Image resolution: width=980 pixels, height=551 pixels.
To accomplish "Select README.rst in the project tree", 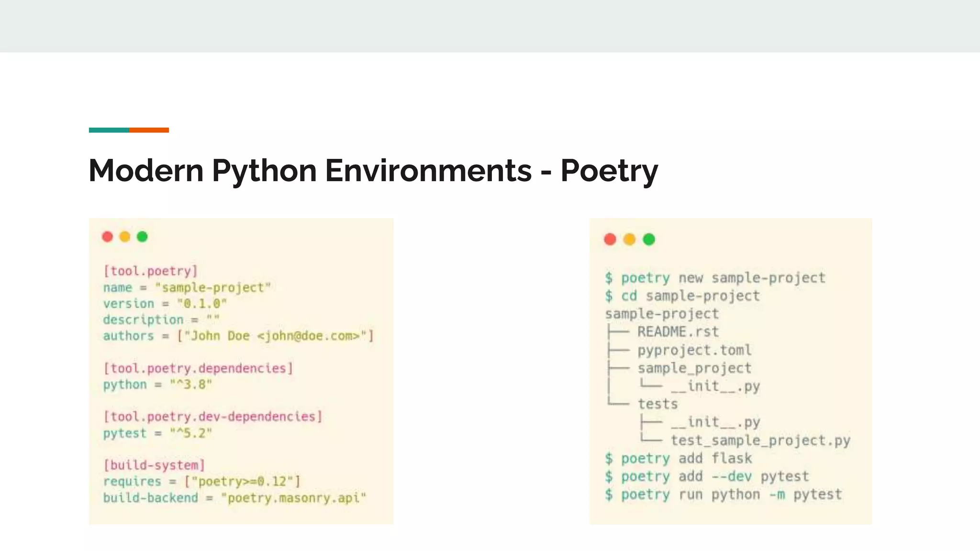I will [678, 331].
